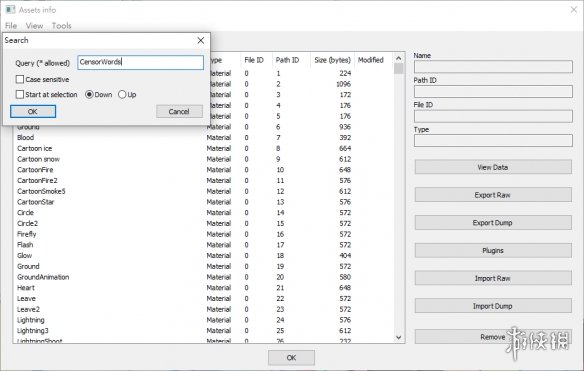Click the Export Dump button
Viewport: 584px width, 371px height.
click(493, 223)
